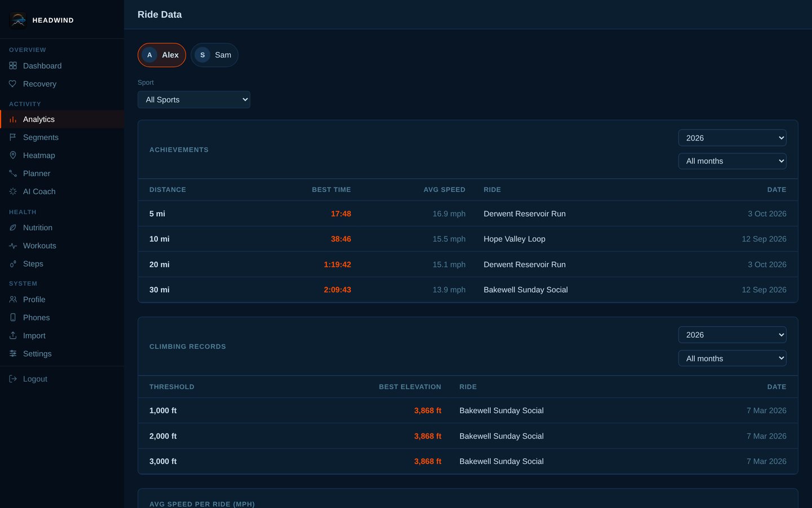Go to the Settings link

[x=62, y=354]
